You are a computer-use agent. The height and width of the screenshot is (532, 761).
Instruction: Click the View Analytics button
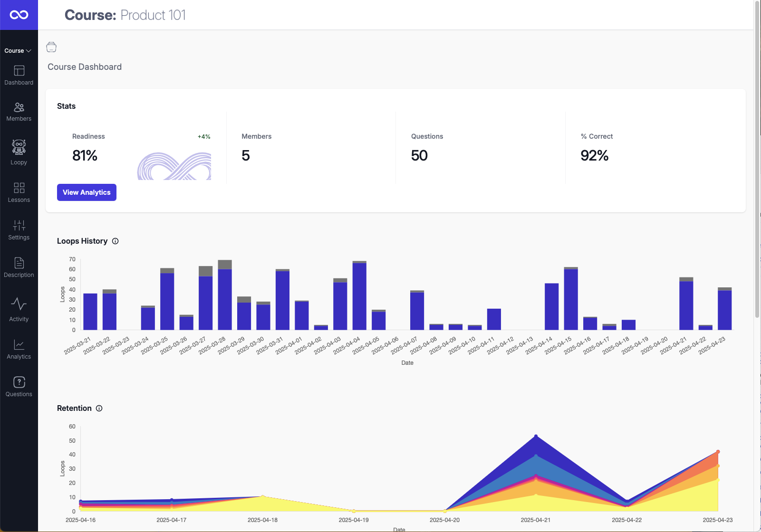click(86, 192)
